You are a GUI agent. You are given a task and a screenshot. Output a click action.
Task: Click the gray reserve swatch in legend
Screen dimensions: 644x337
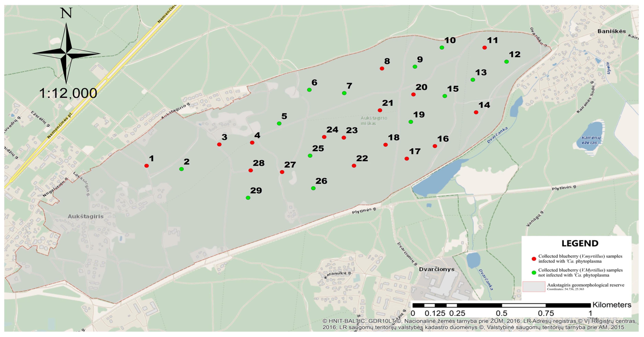[x=534, y=287]
